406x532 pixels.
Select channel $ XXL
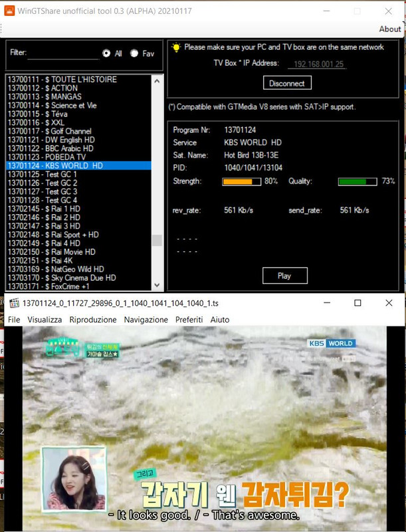click(79, 122)
